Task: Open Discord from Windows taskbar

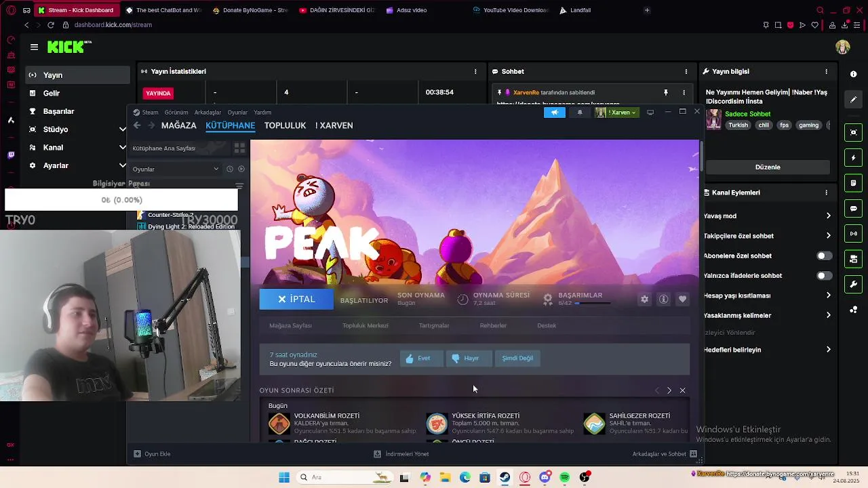Action: 545,477
